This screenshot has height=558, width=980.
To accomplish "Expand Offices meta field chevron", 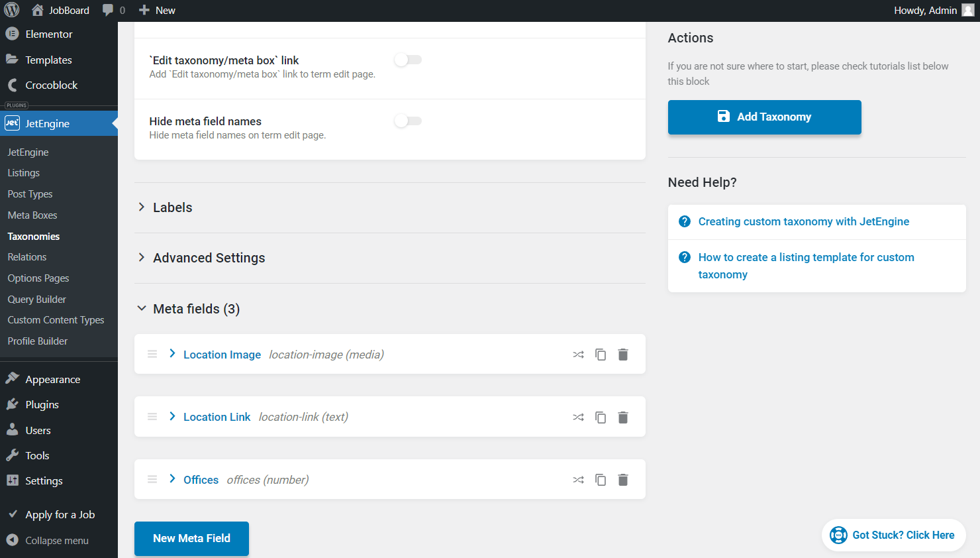I will pyautogui.click(x=172, y=478).
